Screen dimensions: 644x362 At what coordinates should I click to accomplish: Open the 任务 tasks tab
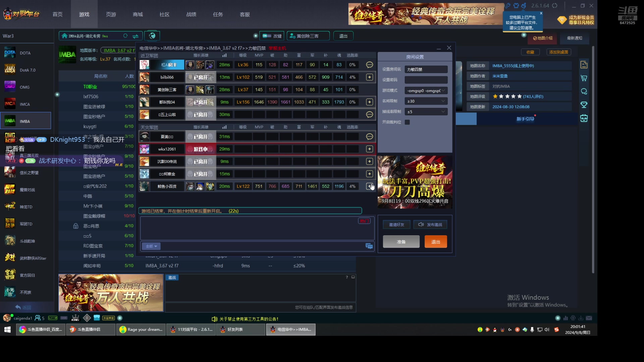point(218,14)
